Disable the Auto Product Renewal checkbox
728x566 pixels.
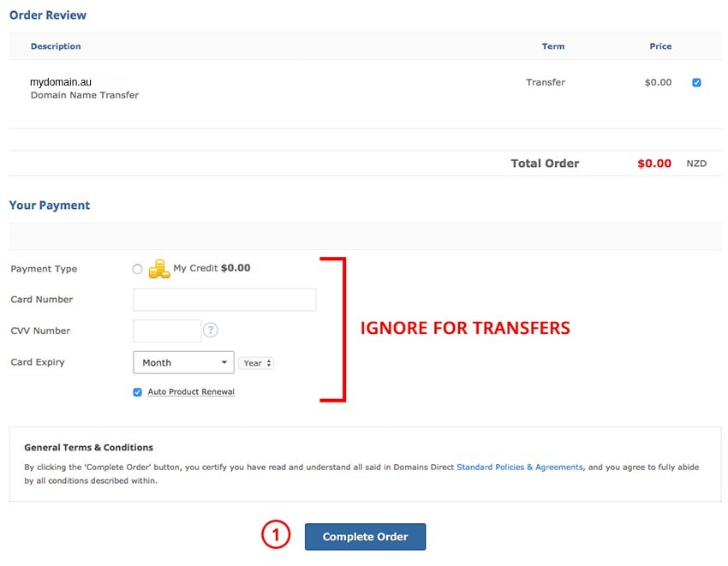138,392
